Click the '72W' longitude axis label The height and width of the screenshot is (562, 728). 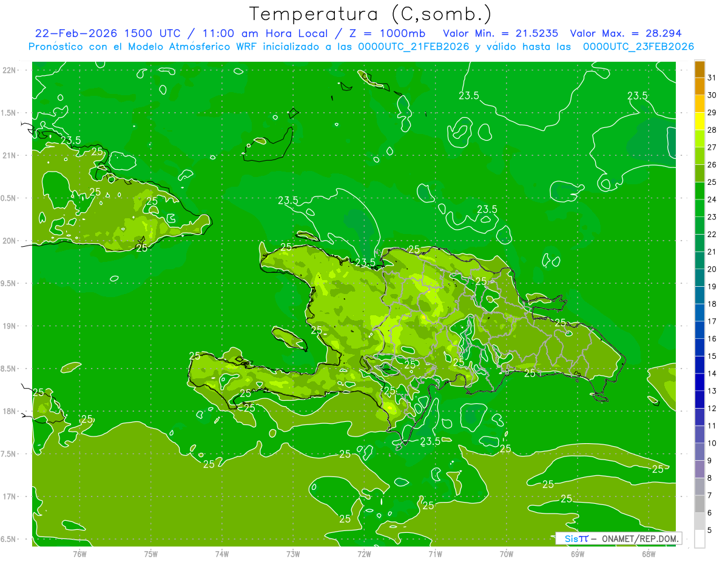[364, 554]
